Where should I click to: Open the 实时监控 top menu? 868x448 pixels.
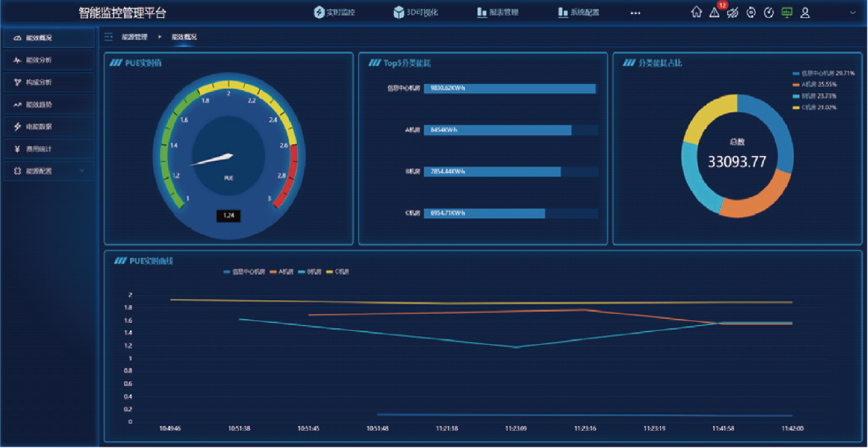[335, 13]
